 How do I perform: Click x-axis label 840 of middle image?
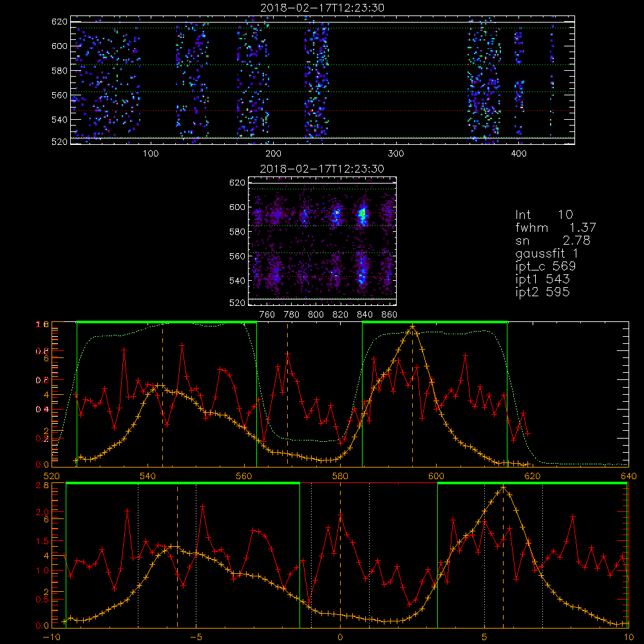tap(365, 315)
